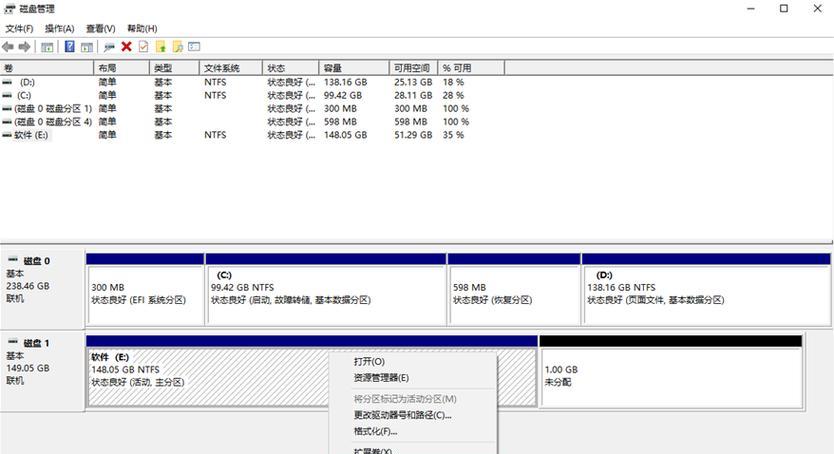
Task: Click the refresh/rescan toolbar icon left of the red X
Action: (109, 47)
